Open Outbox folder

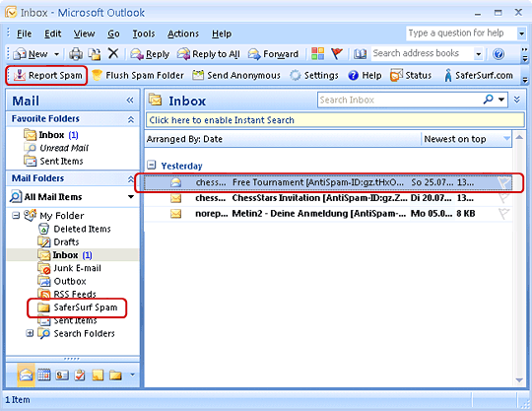point(62,281)
